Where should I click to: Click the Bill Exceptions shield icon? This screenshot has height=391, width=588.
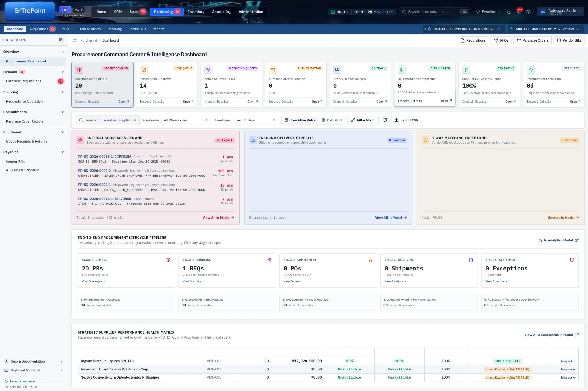point(401,69)
